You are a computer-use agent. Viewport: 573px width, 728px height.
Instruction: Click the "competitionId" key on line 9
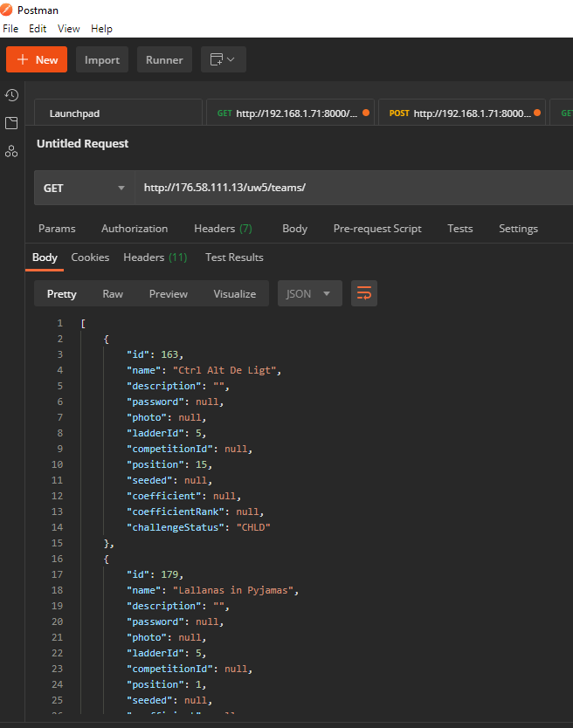(x=169, y=449)
